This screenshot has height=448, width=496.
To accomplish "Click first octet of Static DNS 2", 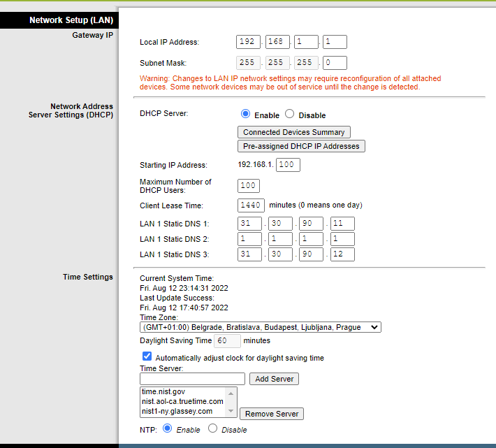I will pyautogui.click(x=250, y=239).
